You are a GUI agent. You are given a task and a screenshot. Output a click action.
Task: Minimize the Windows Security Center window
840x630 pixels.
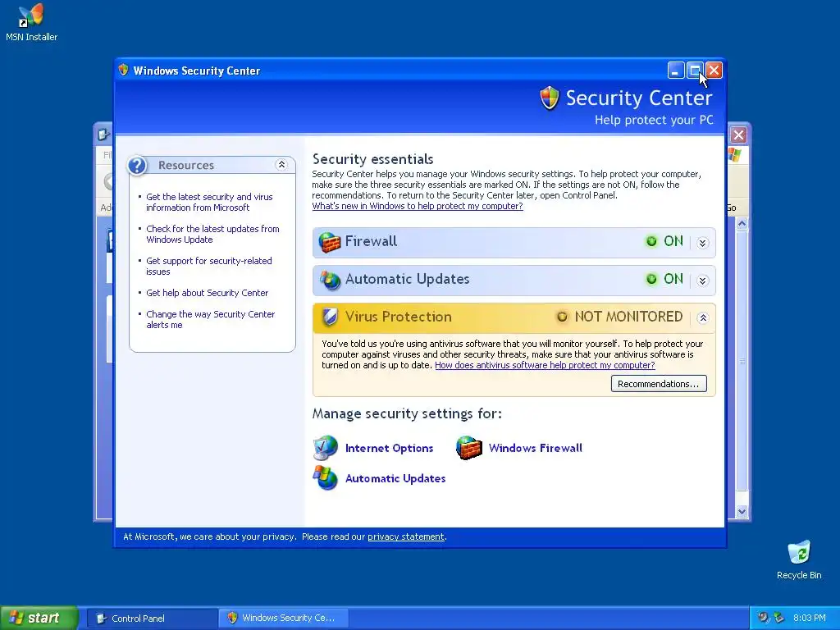click(676, 71)
